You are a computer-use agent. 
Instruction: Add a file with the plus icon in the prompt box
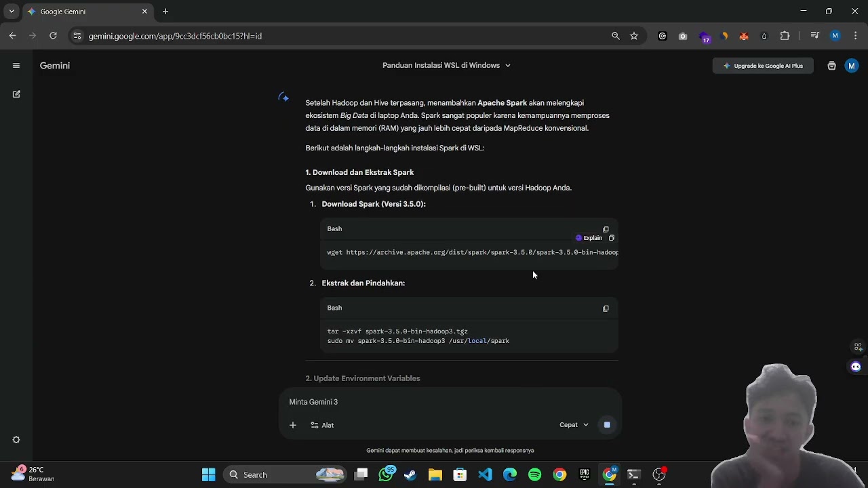tap(293, 425)
